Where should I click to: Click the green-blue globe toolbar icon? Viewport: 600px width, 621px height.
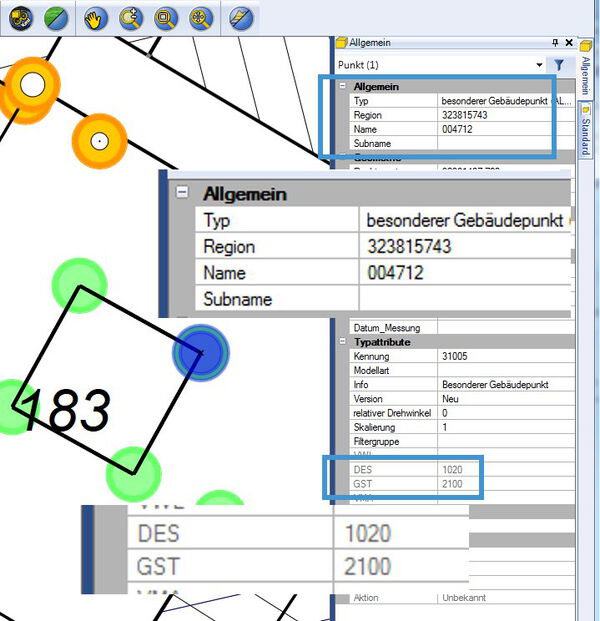(x=55, y=18)
